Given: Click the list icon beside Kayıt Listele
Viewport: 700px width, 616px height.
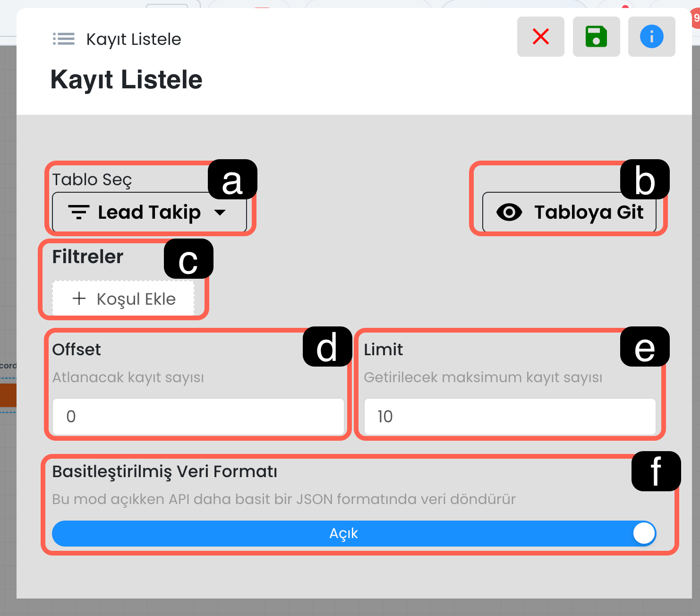Looking at the screenshot, I should (64, 39).
